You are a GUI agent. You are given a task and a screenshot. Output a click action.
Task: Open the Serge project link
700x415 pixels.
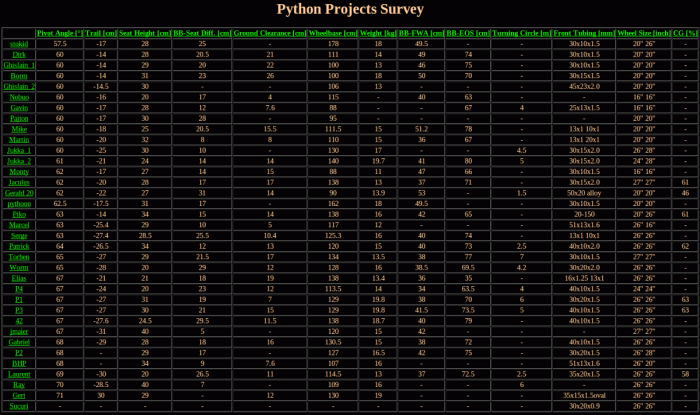point(19,236)
